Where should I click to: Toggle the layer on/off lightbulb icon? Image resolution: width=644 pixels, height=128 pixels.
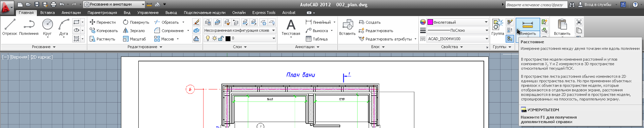click(208, 38)
